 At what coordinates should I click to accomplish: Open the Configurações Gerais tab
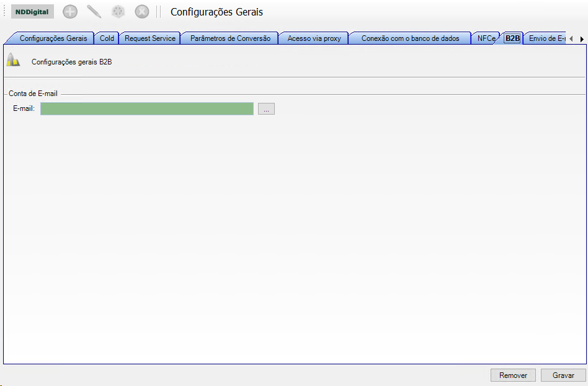coord(53,38)
